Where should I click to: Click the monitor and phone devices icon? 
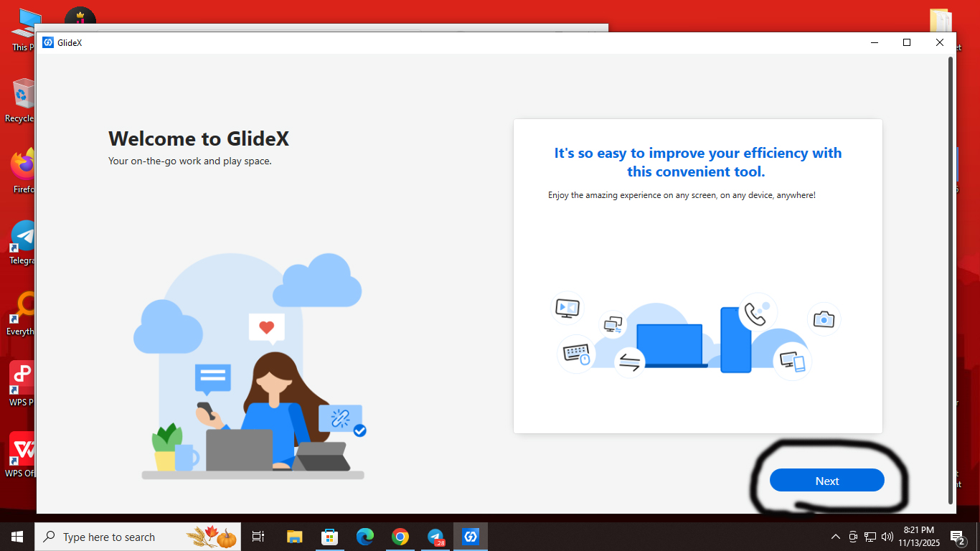(x=792, y=361)
